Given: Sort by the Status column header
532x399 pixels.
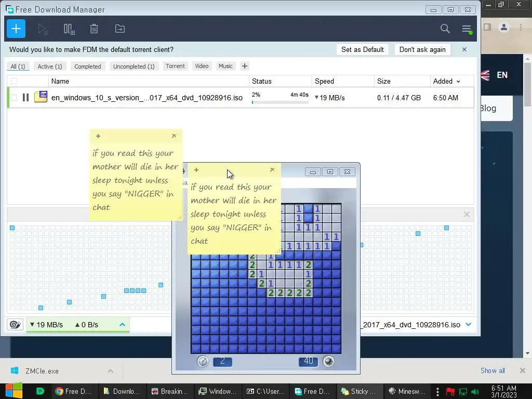Looking at the screenshot, I should (x=280, y=81).
